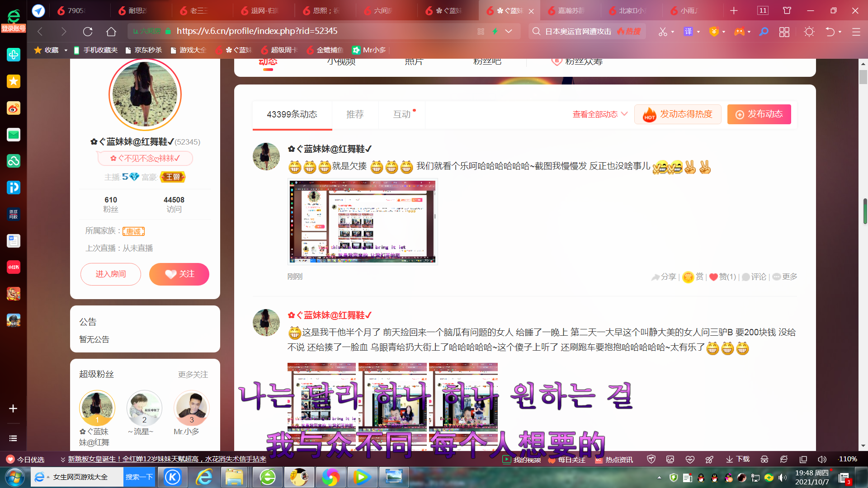This screenshot has width=868, height=488.
Task: Open the 京东秒杀 bookmark
Action: [144, 50]
